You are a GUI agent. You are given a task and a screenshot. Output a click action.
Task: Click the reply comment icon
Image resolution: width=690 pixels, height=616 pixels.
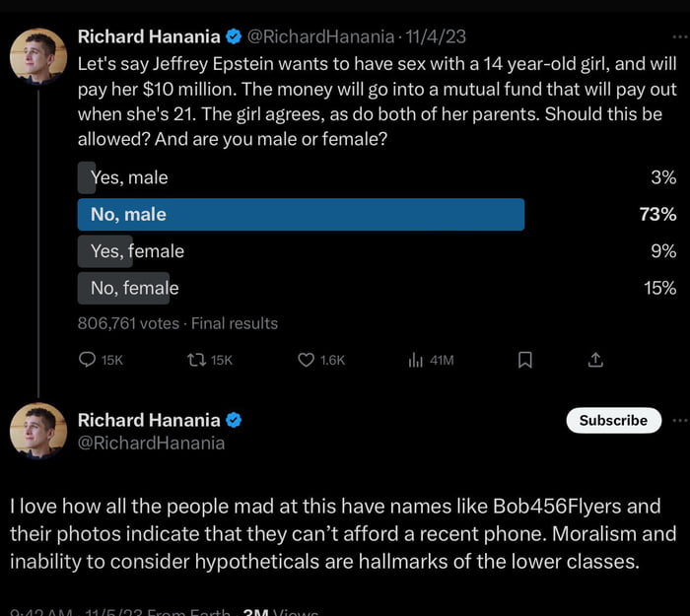click(88, 361)
